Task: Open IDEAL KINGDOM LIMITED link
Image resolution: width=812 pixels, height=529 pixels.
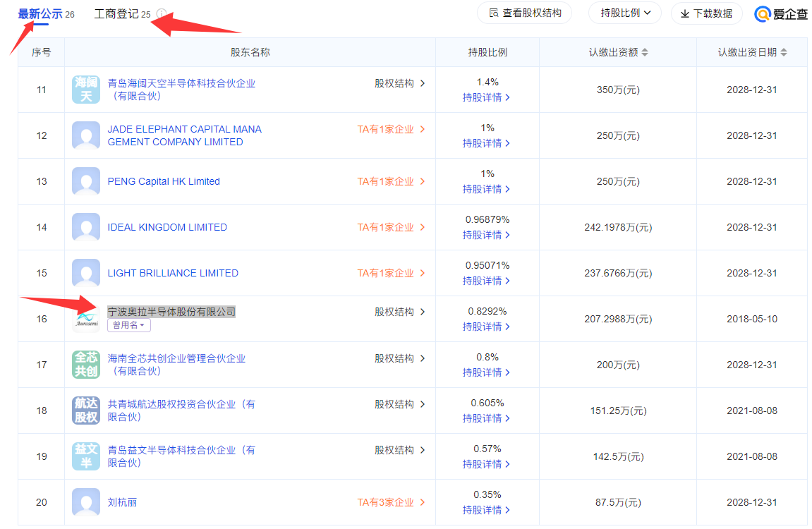Action: 167,227
